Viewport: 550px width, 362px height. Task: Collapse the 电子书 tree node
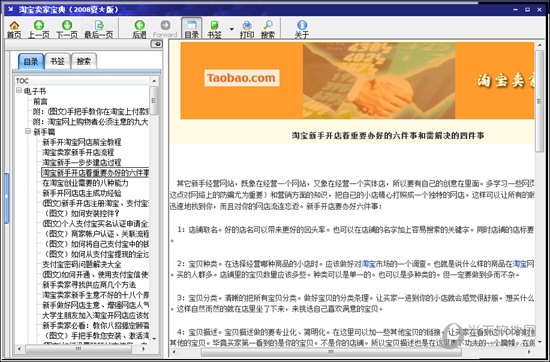coord(19,91)
